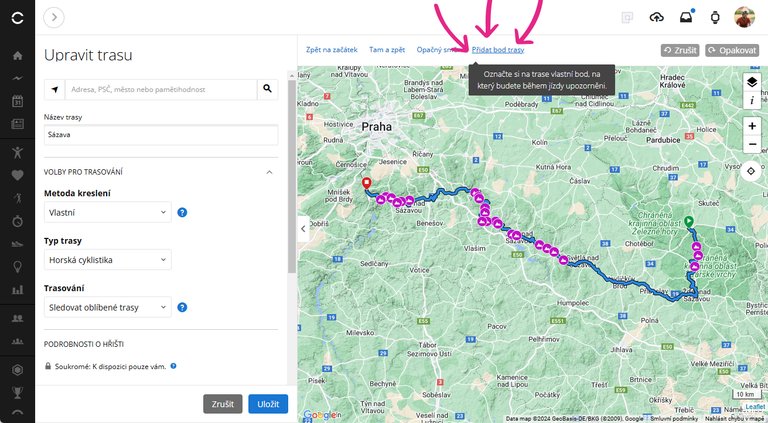The height and width of the screenshot is (423, 768).
Task: Click the 'Přidat bod trasy' link
Action: tap(498, 49)
